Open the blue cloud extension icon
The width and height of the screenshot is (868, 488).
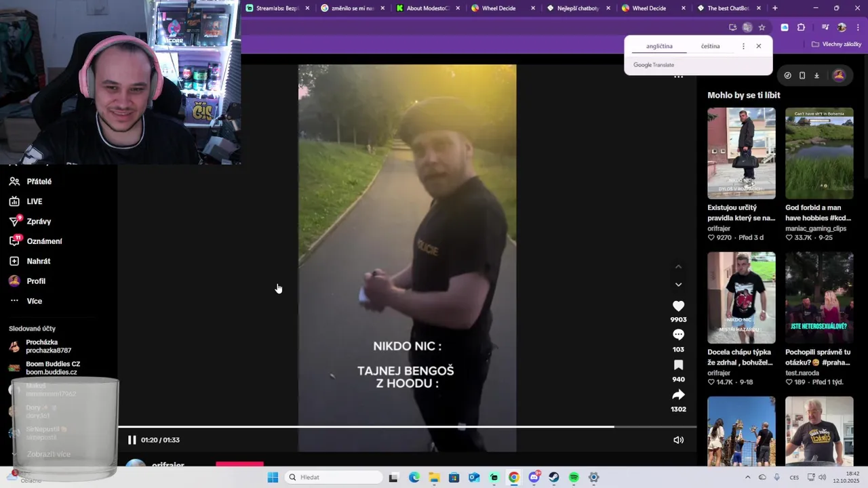[785, 27]
